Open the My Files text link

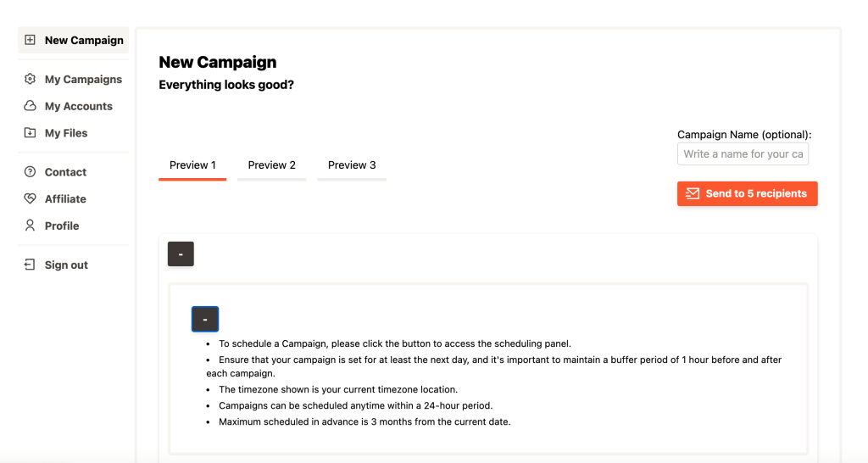pyautogui.click(x=66, y=133)
